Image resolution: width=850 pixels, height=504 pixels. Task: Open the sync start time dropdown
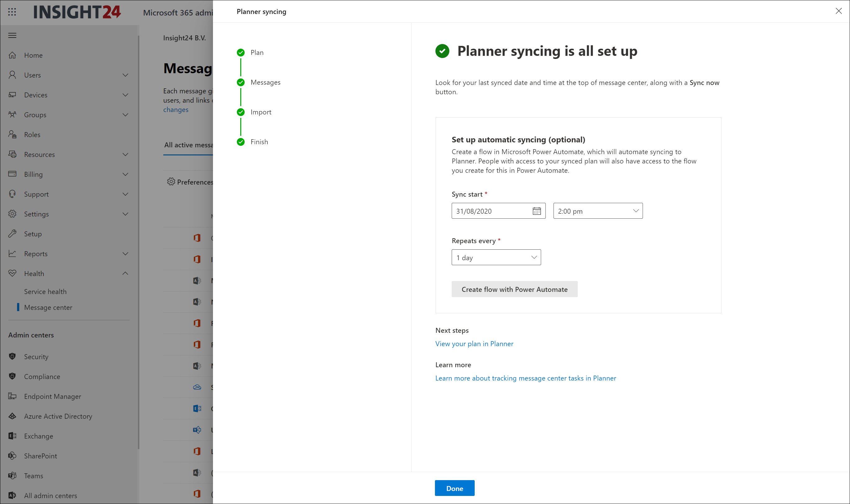[x=598, y=211]
